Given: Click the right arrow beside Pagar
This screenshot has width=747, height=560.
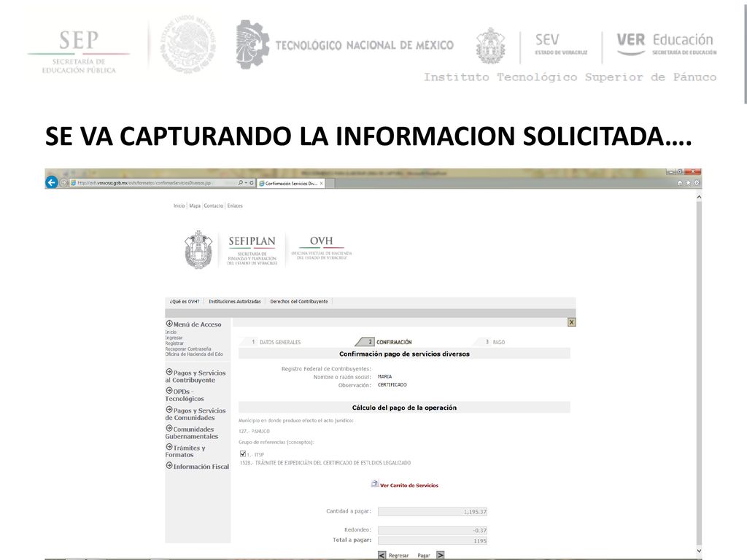Looking at the screenshot, I should (x=441, y=555).
